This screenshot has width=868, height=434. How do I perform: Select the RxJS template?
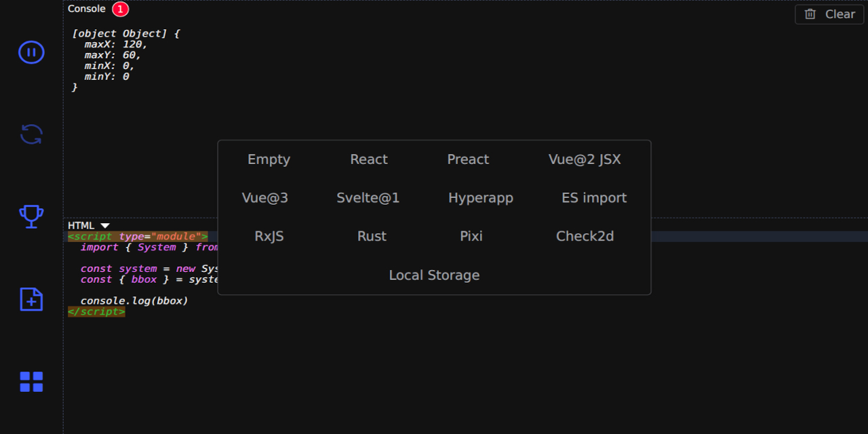[269, 236]
